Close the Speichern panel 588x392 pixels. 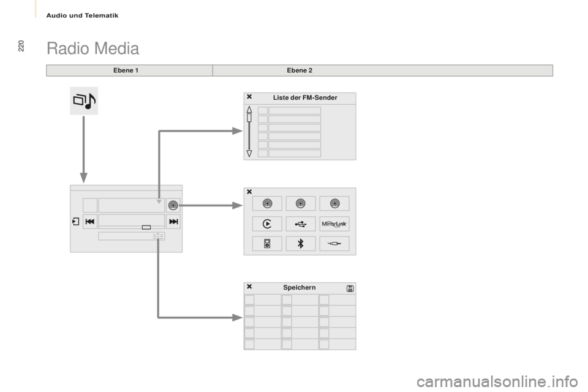(x=249, y=287)
